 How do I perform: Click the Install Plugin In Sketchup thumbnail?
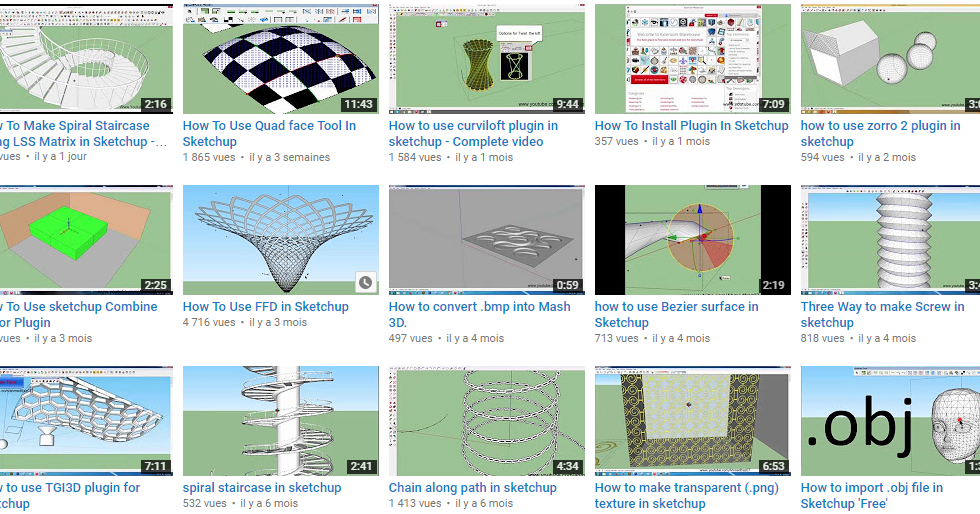(x=692, y=59)
